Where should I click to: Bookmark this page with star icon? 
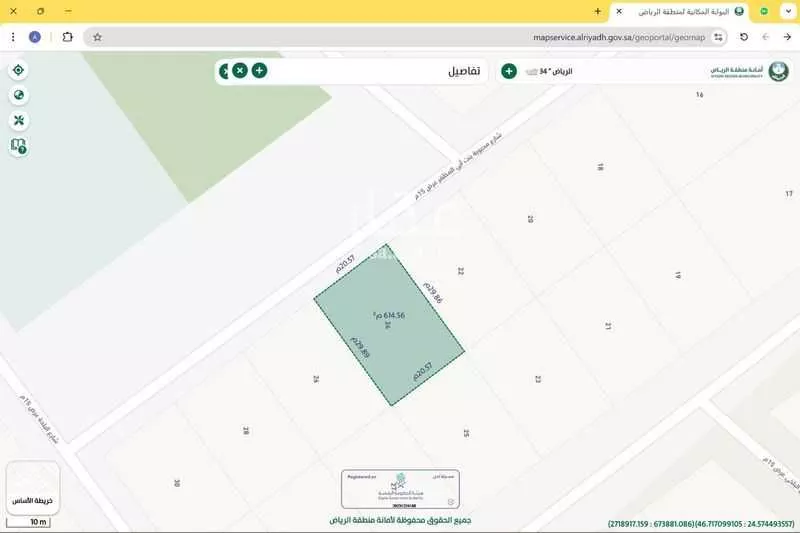point(98,37)
